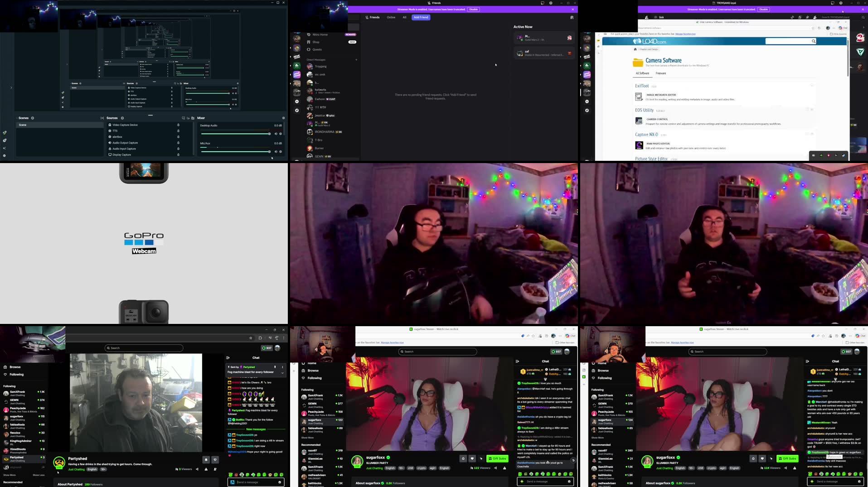Open the Freeware tab on LO4D page
Image resolution: width=868 pixels, height=487 pixels.
point(660,73)
